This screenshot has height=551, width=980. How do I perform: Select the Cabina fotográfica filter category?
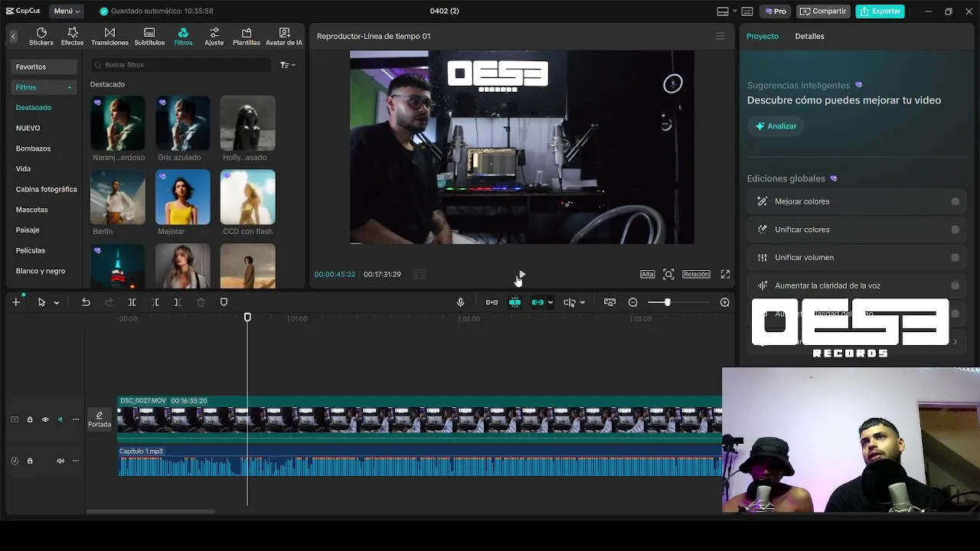point(46,189)
